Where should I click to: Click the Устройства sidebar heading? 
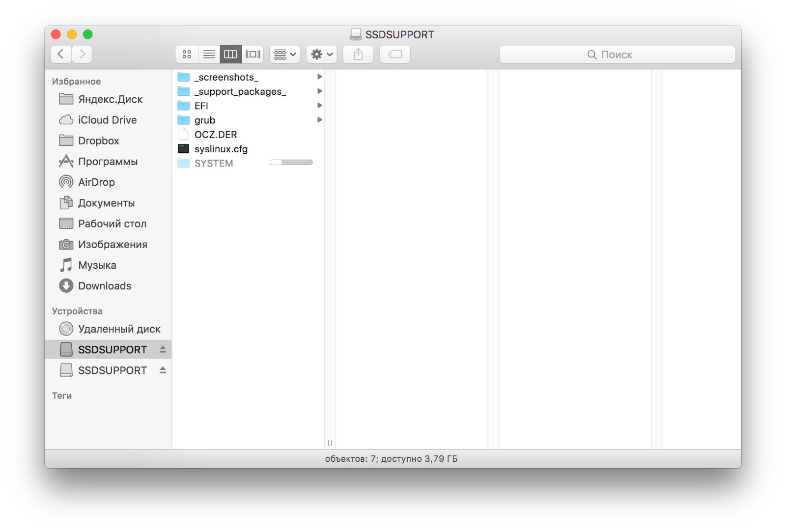[x=77, y=311]
